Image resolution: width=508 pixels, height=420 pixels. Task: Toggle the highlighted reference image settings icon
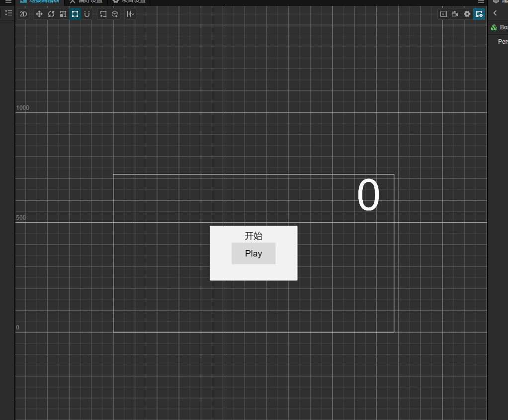click(x=479, y=14)
